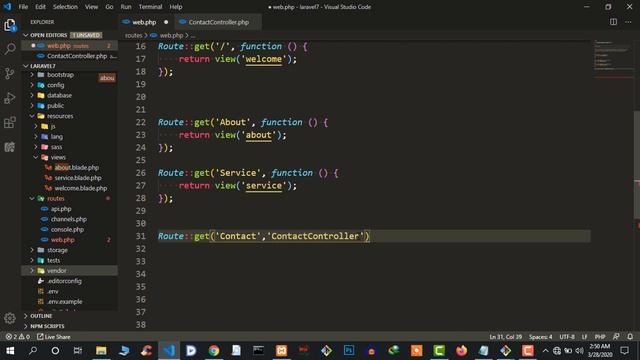Open the Source Control view

click(10, 73)
